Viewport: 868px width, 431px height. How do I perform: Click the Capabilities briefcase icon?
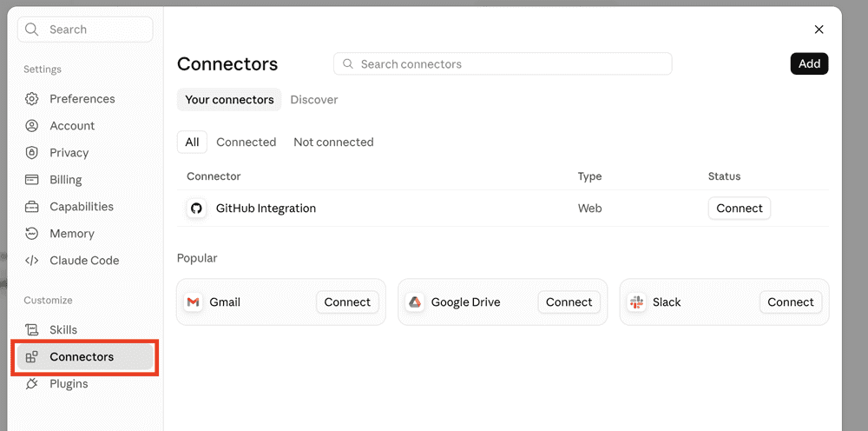coord(32,207)
